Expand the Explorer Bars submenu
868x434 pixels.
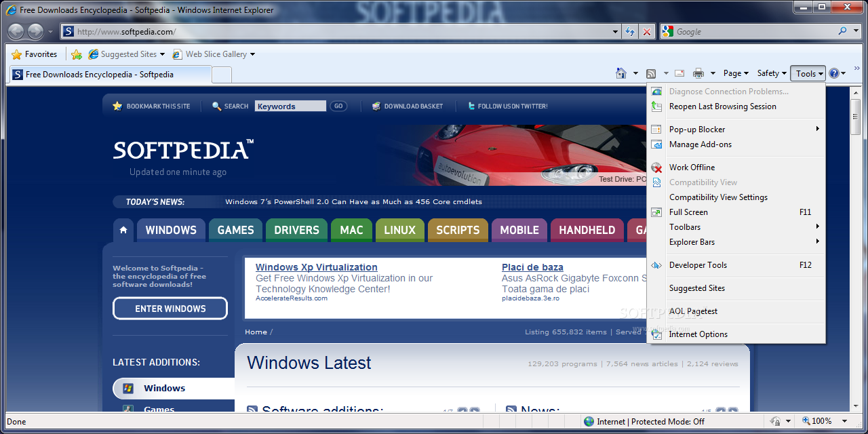[x=818, y=241]
